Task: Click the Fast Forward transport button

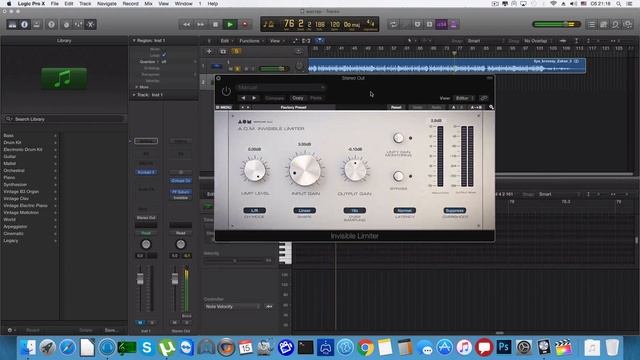Action: [x=201, y=24]
